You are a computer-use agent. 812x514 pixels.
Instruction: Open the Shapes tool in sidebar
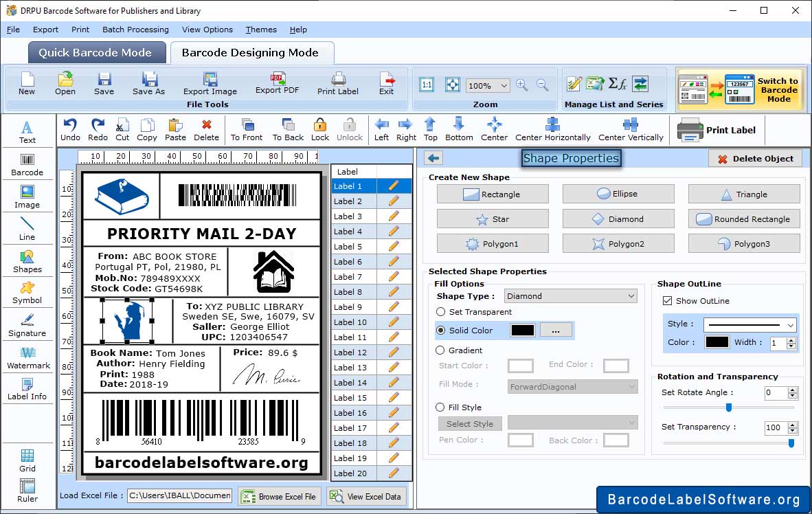coord(27,262)
